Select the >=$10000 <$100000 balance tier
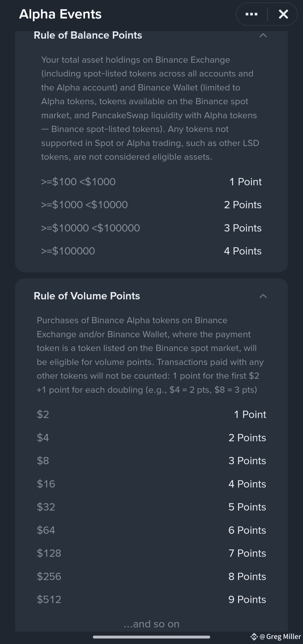Viewport: 303px width, 644px height. click(151, 228)
